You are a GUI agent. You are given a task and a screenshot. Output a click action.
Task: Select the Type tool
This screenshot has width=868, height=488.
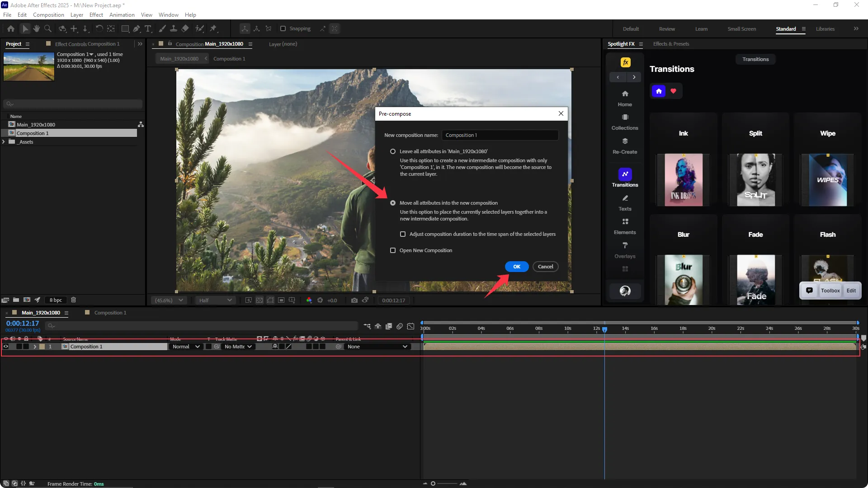point(148,28)
